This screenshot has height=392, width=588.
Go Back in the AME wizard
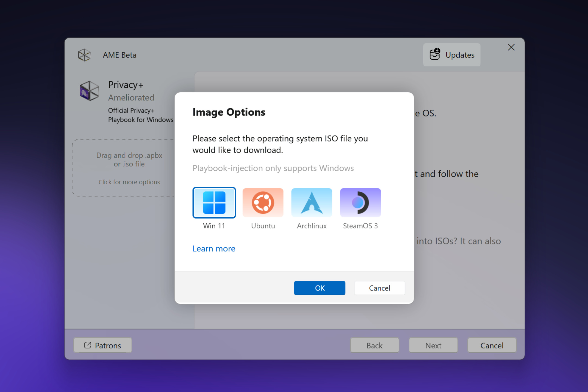pos(375,345)
